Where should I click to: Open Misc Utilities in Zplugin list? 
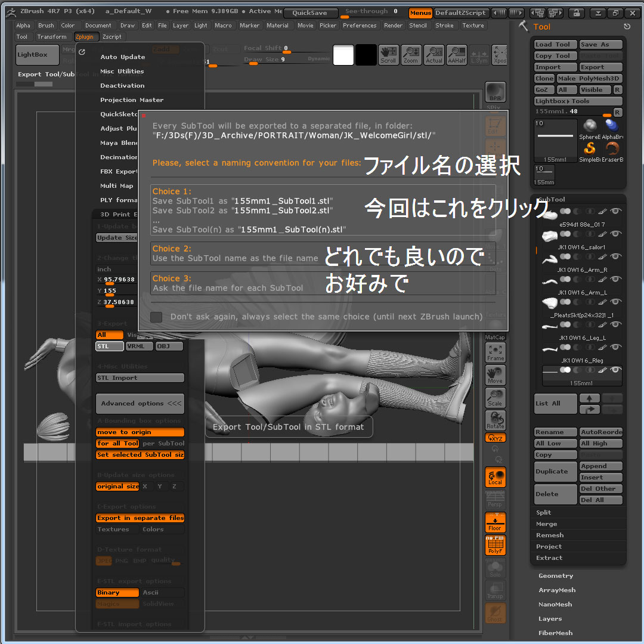pos(122,72)
